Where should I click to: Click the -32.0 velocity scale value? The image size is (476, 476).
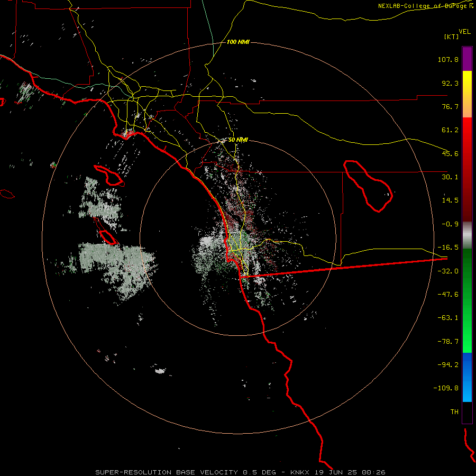click(x=448, y=271)
